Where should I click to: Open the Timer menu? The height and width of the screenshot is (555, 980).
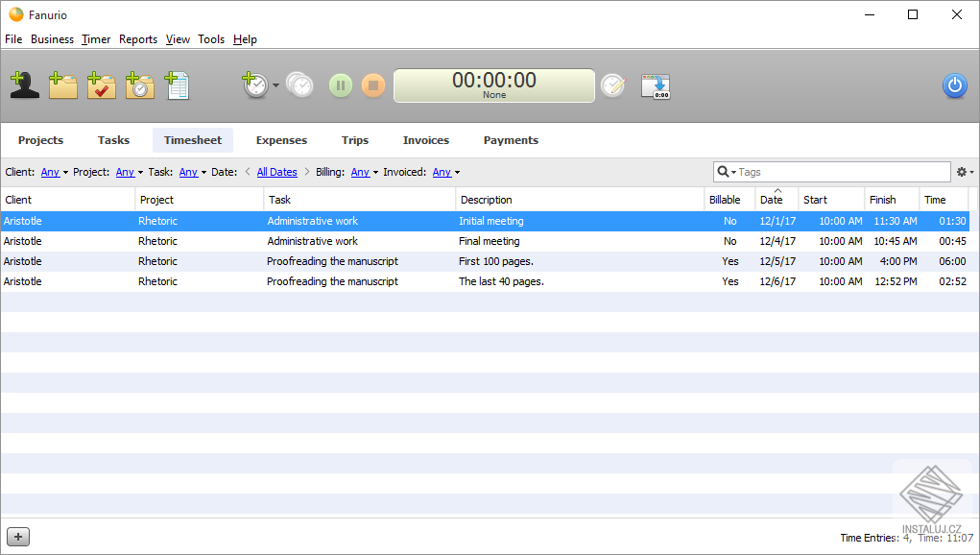click(x=96, y=39)
